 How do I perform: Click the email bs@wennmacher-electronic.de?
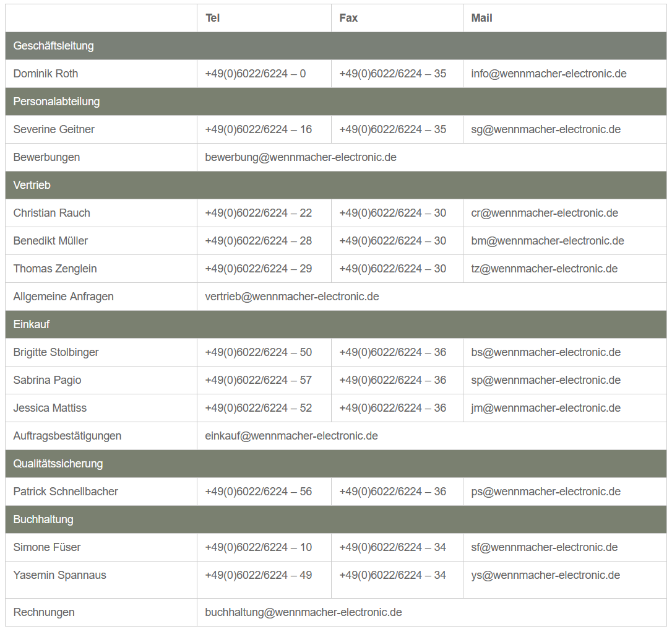coord(546,352)
